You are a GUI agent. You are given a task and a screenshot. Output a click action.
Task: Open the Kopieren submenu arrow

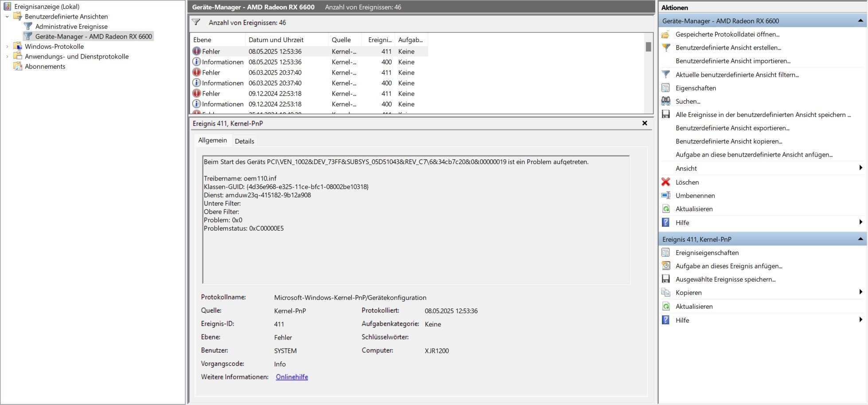coord(860,292)
